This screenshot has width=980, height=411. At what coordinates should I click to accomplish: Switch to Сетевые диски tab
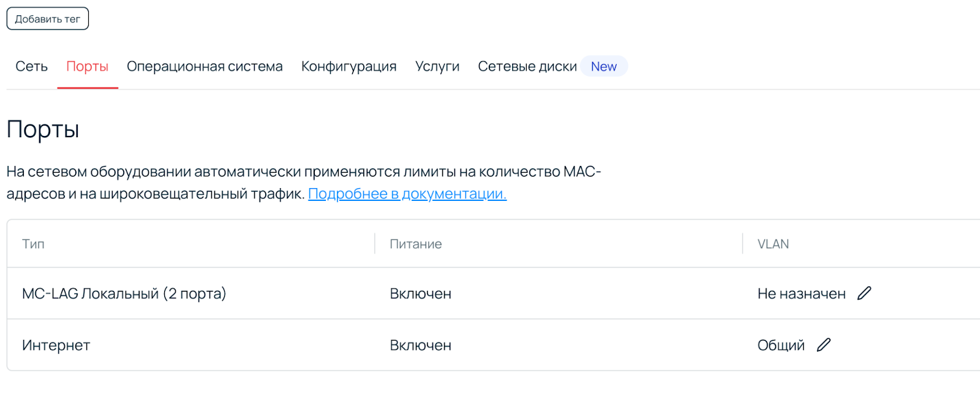click(x=527, y=66)
